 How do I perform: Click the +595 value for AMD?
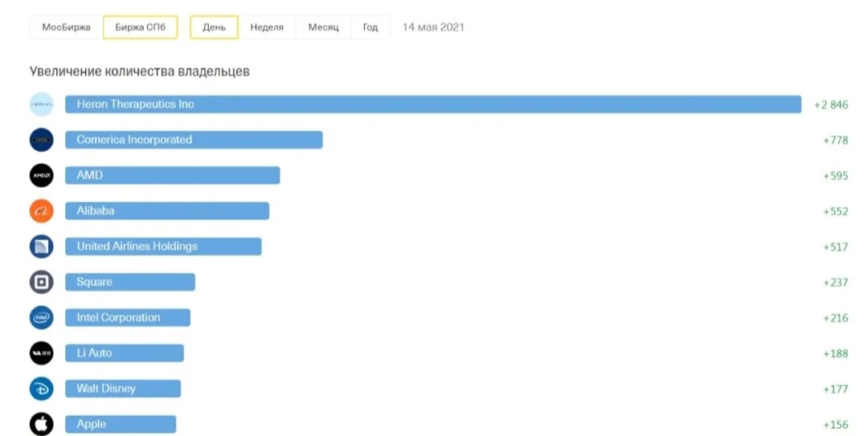[835, 175]
